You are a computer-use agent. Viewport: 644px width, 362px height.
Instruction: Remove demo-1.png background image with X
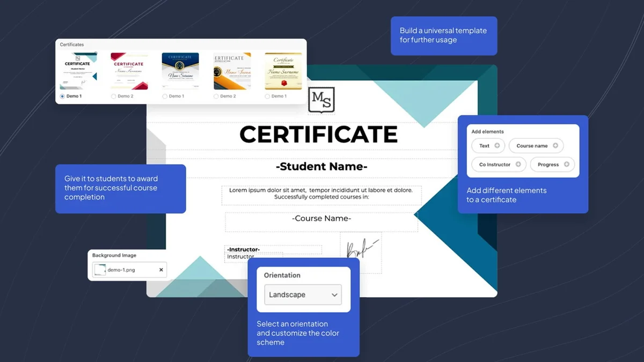161,270
